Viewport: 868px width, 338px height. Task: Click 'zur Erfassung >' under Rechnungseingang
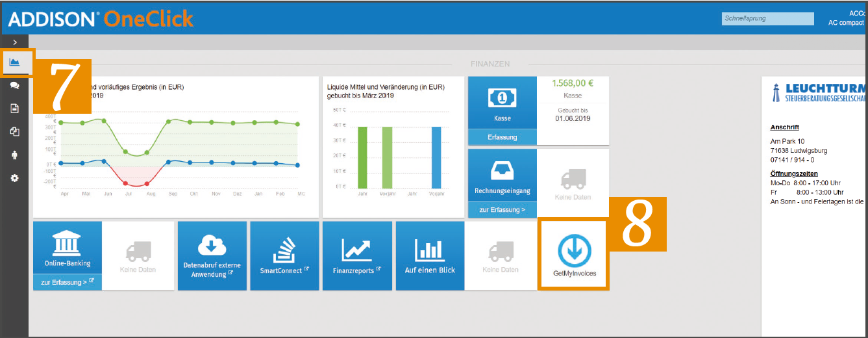pyautogui.click(x=502, y=210)
